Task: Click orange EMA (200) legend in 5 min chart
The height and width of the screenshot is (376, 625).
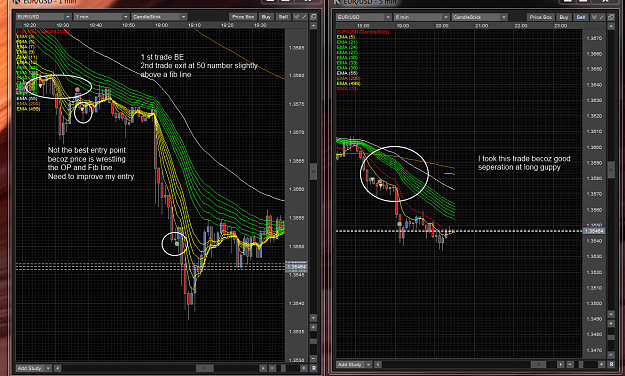Action: pyautogui.click(x=348, y=79)
